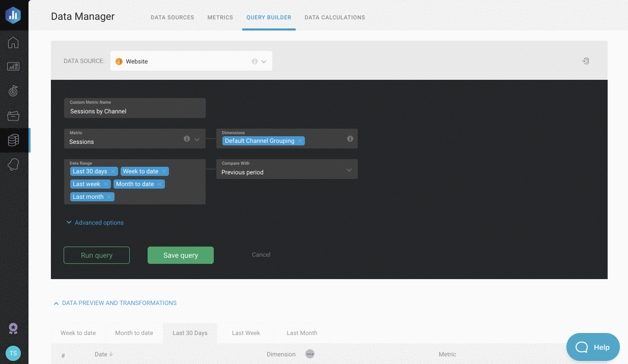The image size is (628, 364).
Task: Select the Last 30 Days preview tab
Action: click(x=190, y=333)
